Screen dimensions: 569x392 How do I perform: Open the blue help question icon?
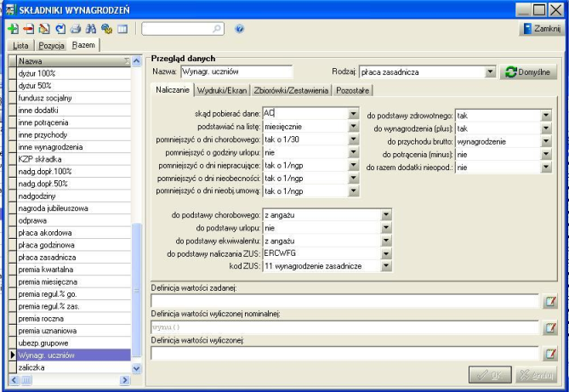239,29
